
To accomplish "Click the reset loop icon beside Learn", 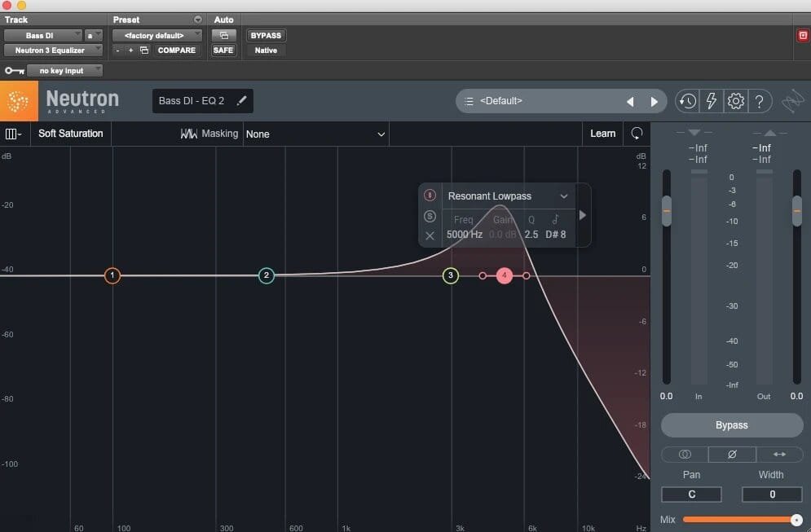I will 637,134.
